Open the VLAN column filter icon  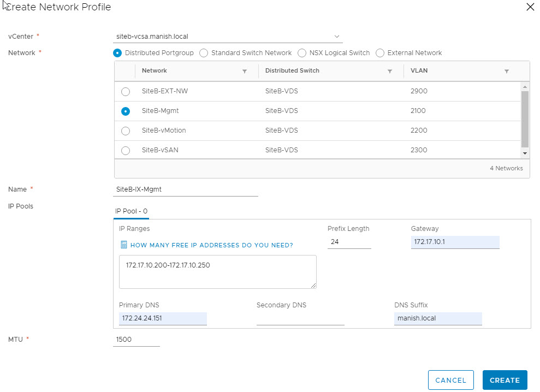click(x=506, y=71)
